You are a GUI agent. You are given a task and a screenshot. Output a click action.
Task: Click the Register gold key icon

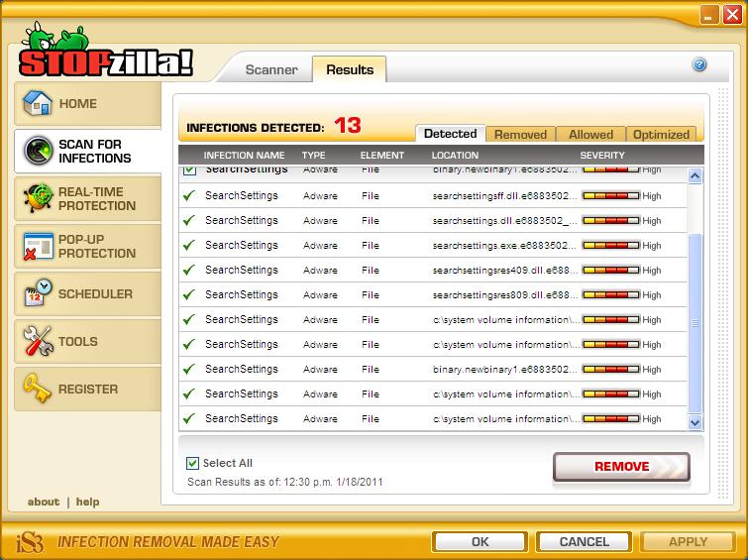point(37,389)
